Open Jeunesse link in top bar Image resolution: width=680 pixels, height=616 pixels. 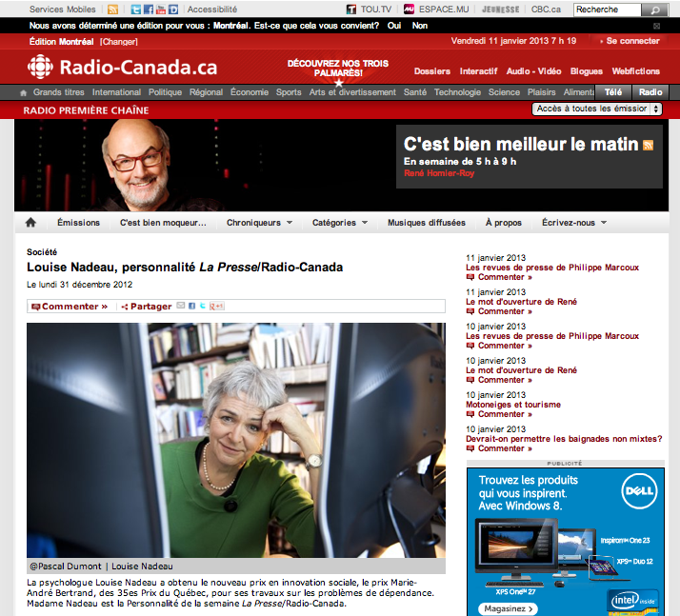click(500, 10)
